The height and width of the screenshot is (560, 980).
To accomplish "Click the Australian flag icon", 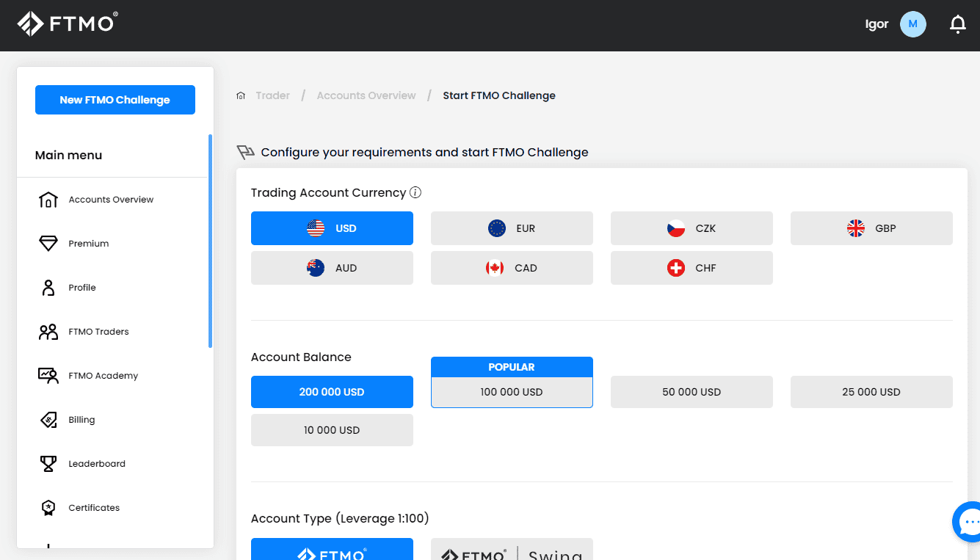I will pos(316,268).
